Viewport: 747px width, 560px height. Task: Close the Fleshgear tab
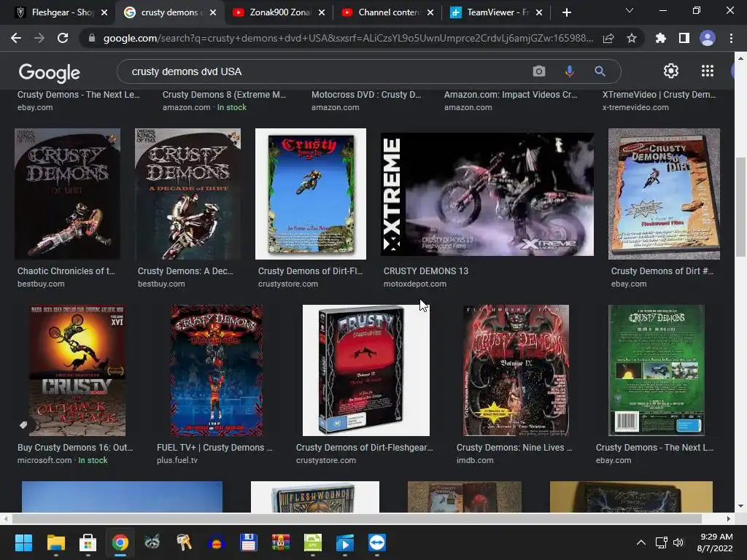point(104,12)
